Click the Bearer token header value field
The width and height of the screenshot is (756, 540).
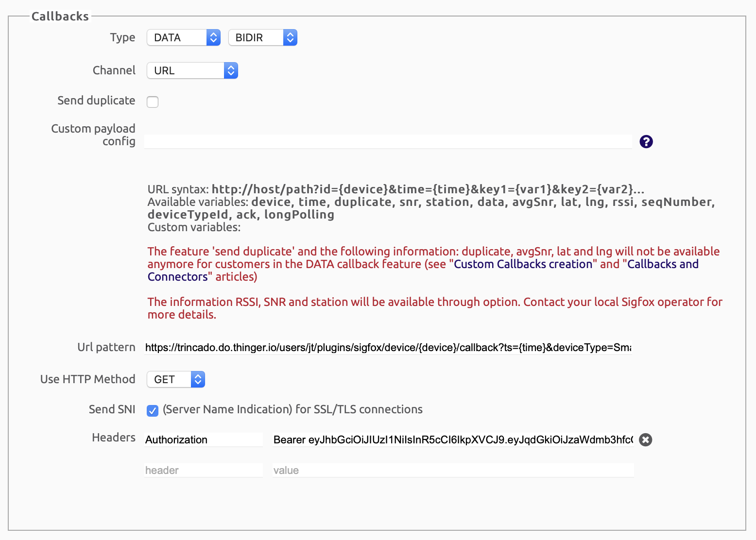(453, 439)
